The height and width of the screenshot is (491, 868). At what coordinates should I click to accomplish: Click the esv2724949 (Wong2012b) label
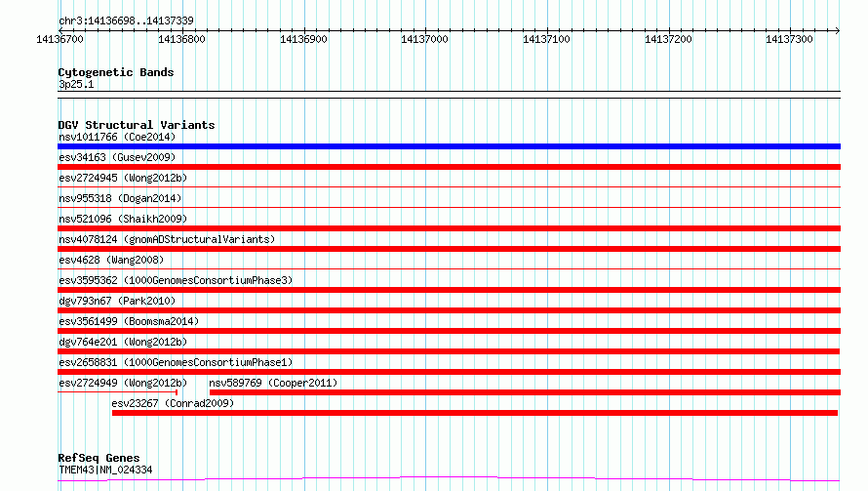123,383
